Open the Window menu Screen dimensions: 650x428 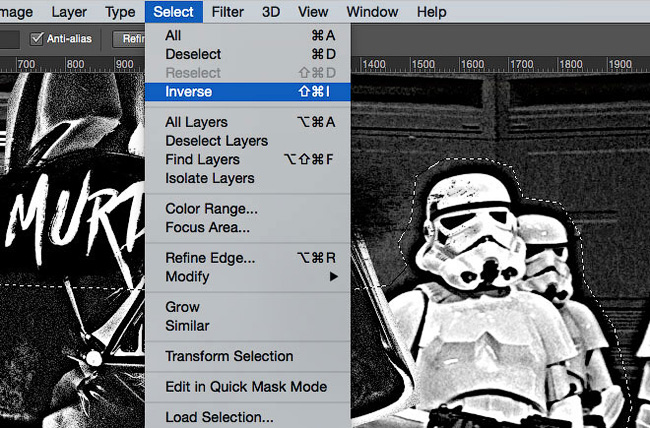click(x=372, y=12)
